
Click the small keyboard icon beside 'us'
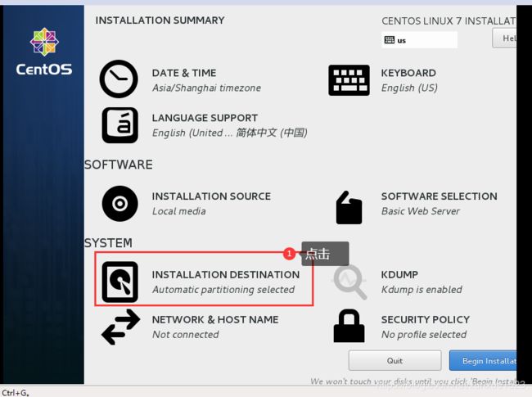389,40
